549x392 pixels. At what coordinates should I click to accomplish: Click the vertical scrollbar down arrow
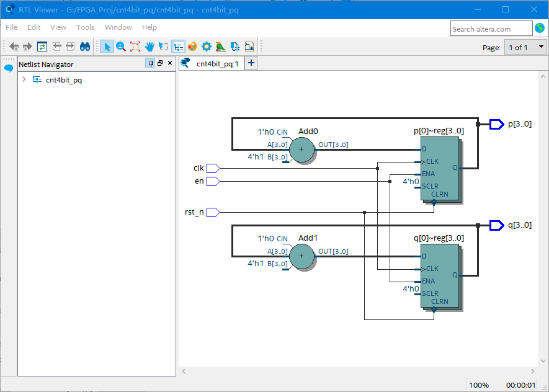[x=543, y=360]
